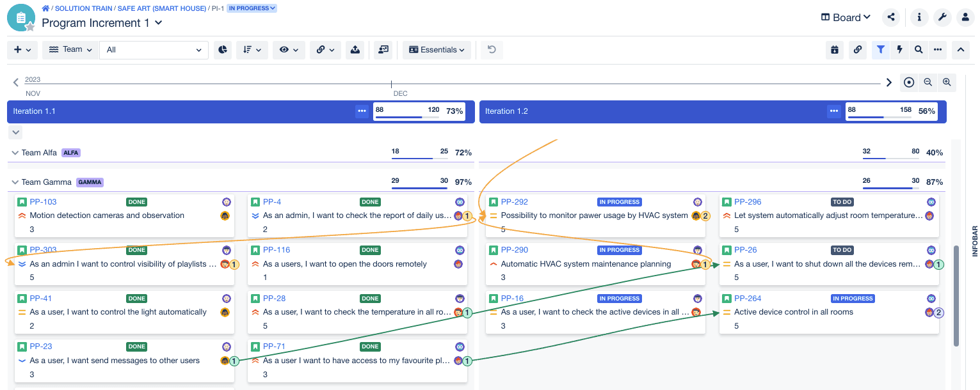Viewport: 980px width, 390px height.
Task: Open SOLUTION TRAIN breadcrumb link
Action: pos(83,8)
